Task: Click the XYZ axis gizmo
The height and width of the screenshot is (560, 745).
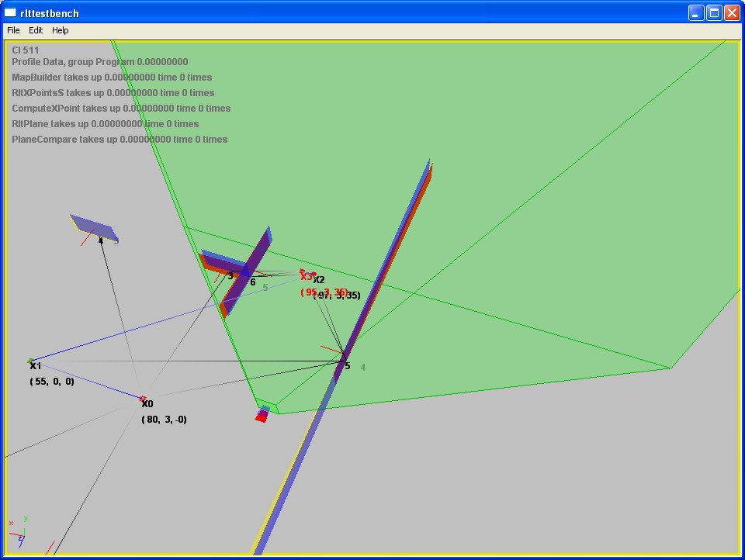Action: 19,534
